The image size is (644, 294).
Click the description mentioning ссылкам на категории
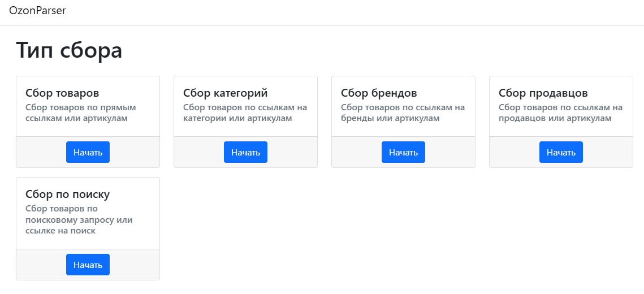click(x=245, y=113)
